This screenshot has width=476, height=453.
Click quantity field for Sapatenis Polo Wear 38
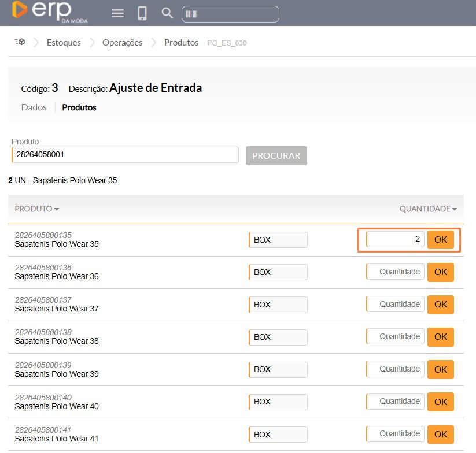click(x=396, y=336)
